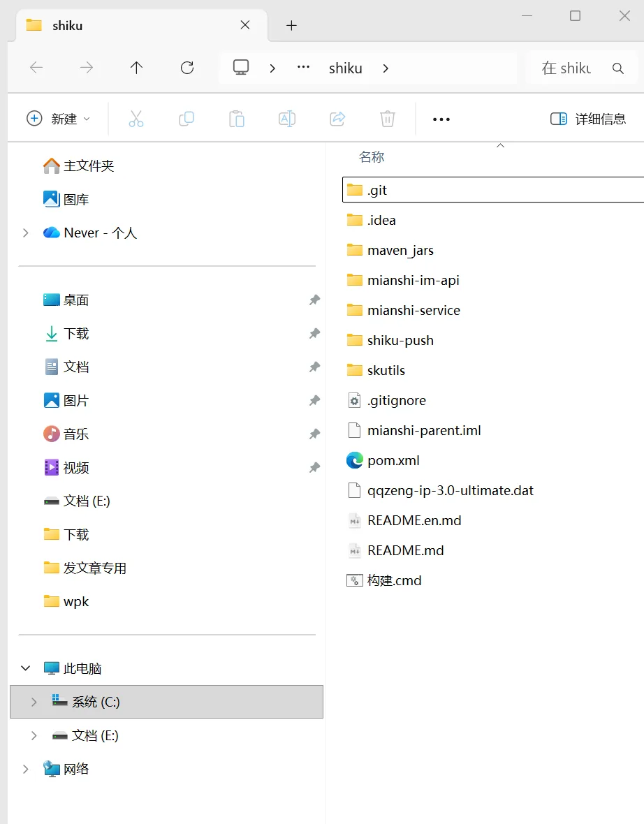Maximize the Explorer window
Screen dimensions: 644x824
(x=575, y=16)
